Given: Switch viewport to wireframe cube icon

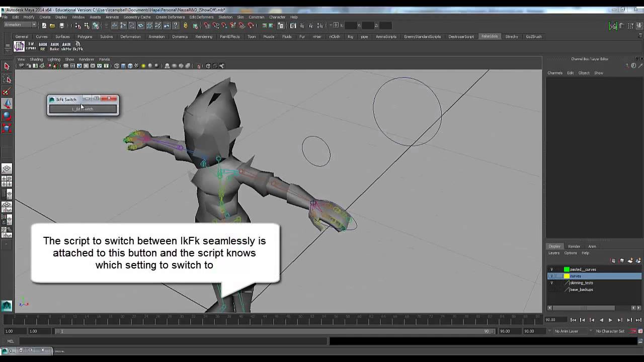Looking at the screenshot, I should [x=117, y=66].
